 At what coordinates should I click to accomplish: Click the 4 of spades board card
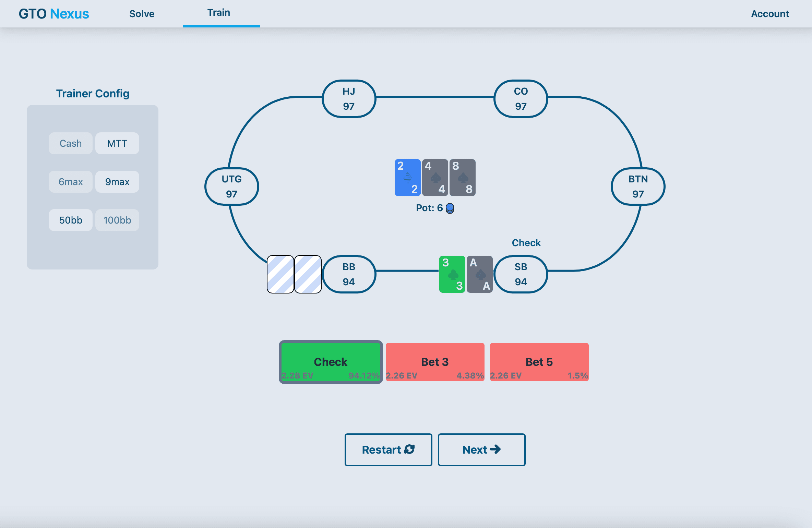point(435,178)
